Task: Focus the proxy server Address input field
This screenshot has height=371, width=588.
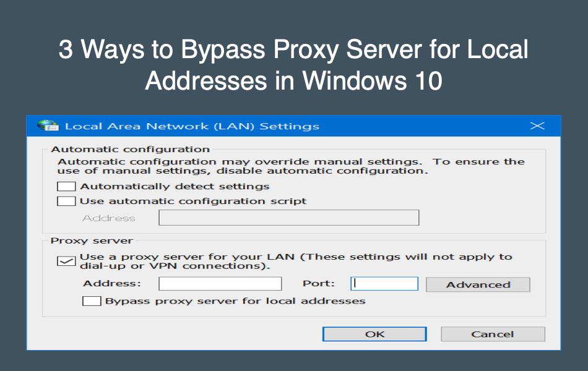Action: (220, 284)
